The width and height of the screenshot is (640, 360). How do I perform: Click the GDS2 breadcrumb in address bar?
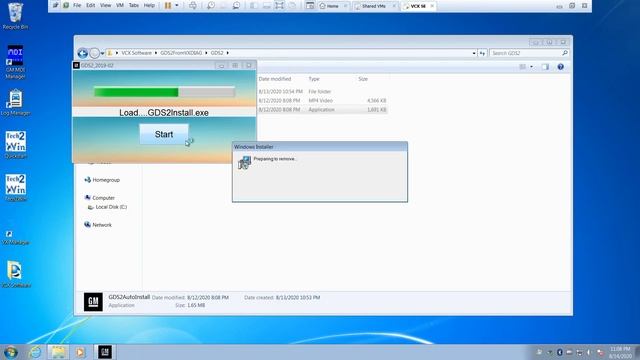217,53
